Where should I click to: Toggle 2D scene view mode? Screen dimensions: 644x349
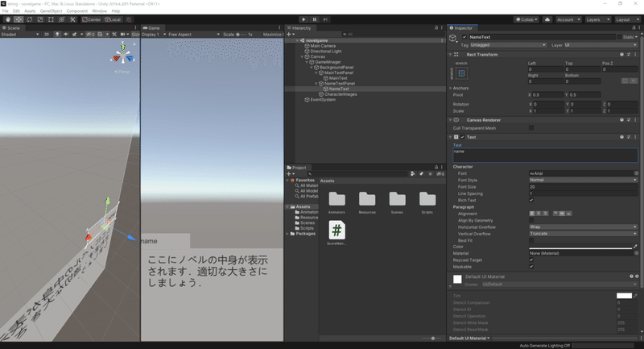pos(47,34)
